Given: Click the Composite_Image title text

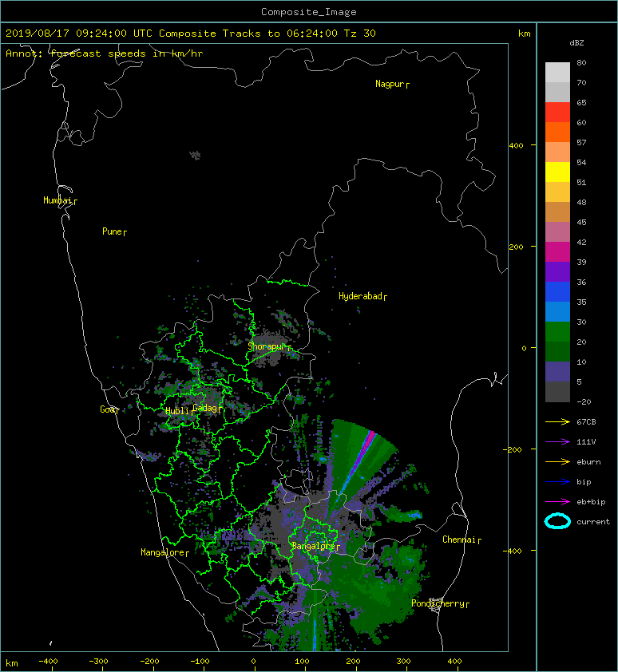Looking at the screenshot, I should coord(309,12).
